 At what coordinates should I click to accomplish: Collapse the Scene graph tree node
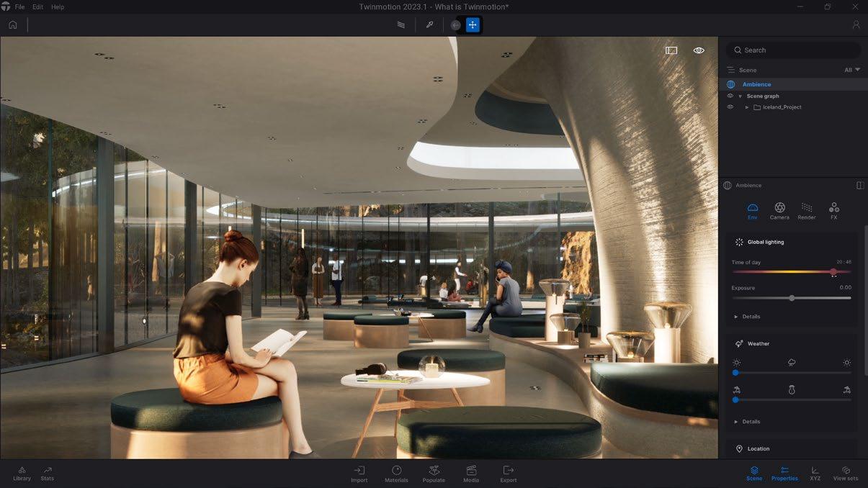tap(740, 96)
